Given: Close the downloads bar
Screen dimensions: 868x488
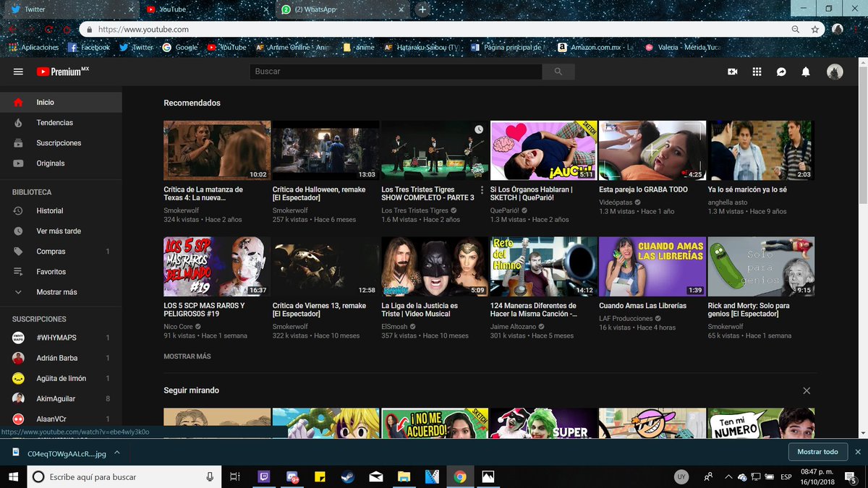Looking at the screenshot, I should 858,452.
